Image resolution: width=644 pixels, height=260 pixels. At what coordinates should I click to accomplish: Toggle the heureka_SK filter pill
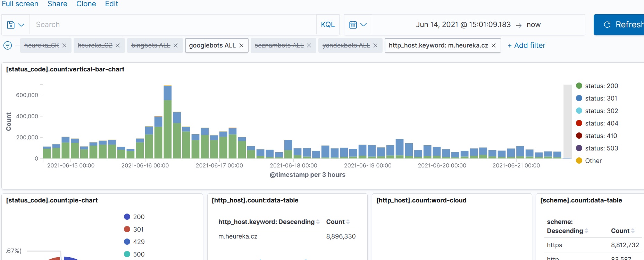(42, 45)
